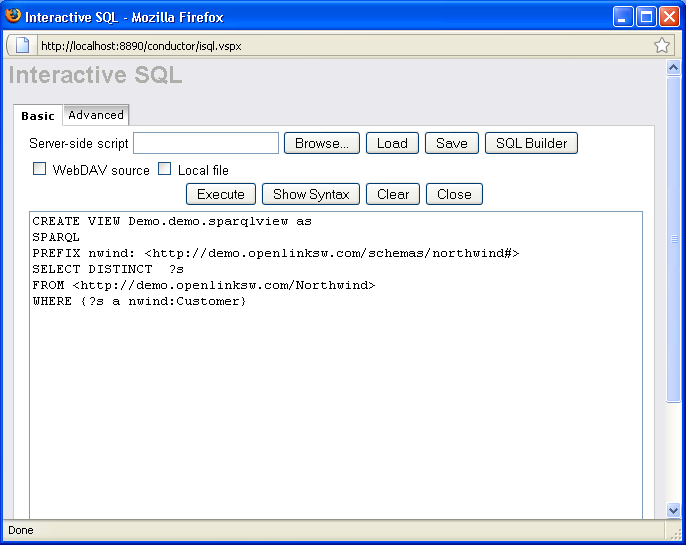The height and width of the screenshot is (545, 686).
Task: Click the Show Syntax button
Action: (311, 194)
